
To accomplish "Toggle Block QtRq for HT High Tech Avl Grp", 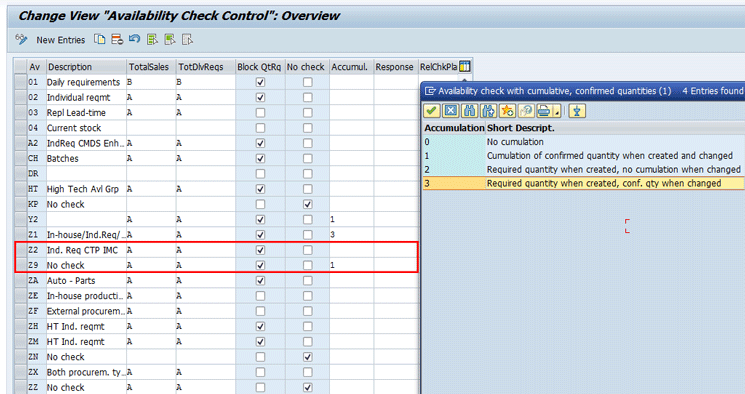I will click(x=260, y=189).
